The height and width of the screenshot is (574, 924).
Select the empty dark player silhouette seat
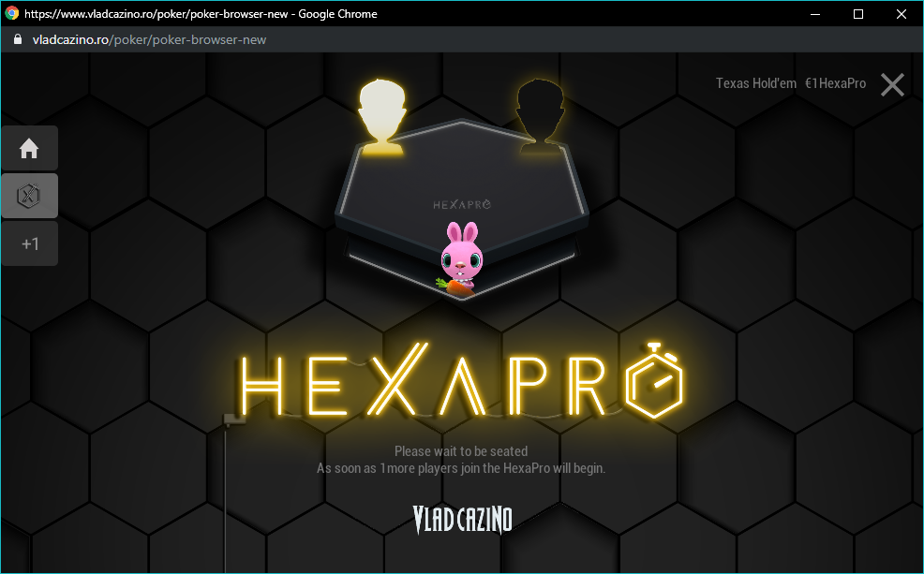click(540, 117)
